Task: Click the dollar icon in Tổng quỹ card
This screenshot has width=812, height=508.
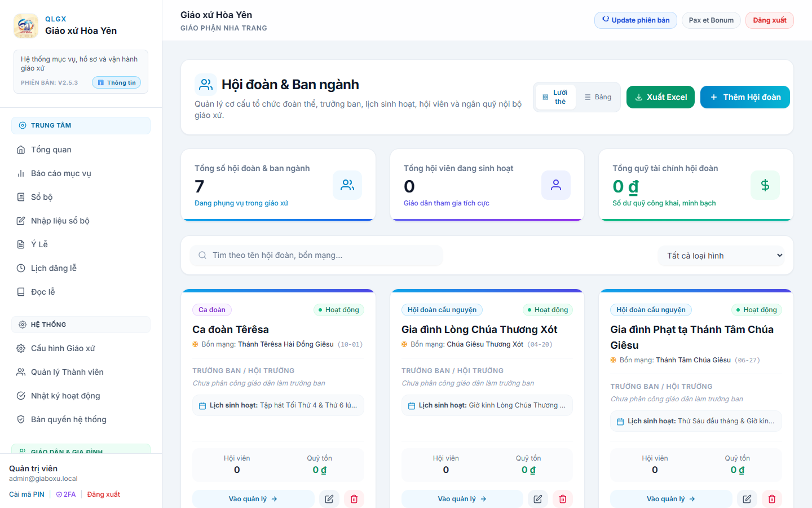Action: pos(765,185)
